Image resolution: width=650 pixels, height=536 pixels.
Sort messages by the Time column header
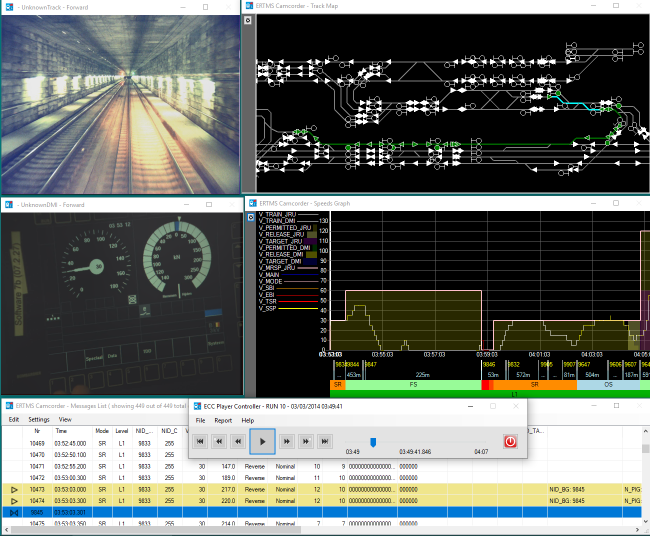pyautogui.click(x=61, y=431)
